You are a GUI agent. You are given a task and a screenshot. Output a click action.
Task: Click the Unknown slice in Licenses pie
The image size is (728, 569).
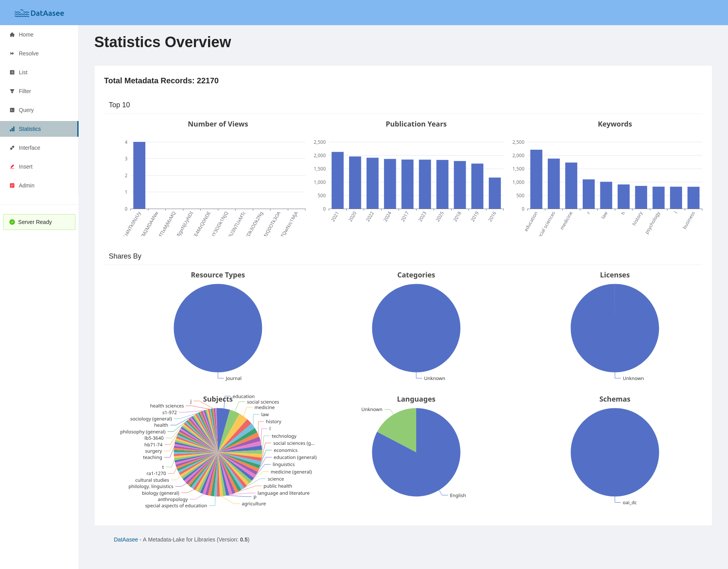click(615, 328)
